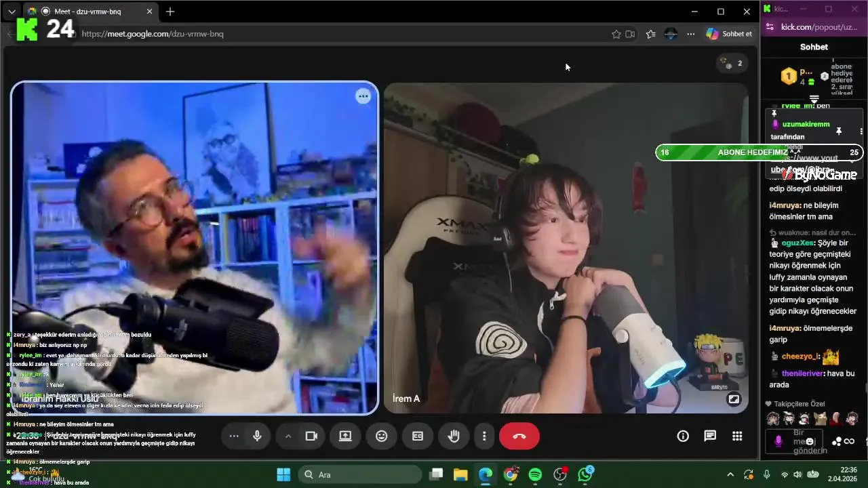
Task: Select the Meet dzu-vrmw-bnq browser tab
Action: [x=92, y=12]
